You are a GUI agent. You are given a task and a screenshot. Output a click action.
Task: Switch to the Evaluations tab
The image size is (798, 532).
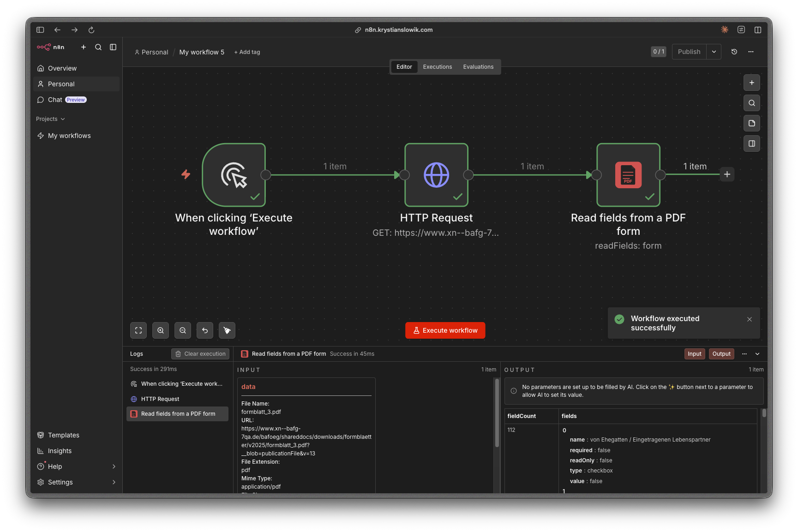click(x=478, y=67)
